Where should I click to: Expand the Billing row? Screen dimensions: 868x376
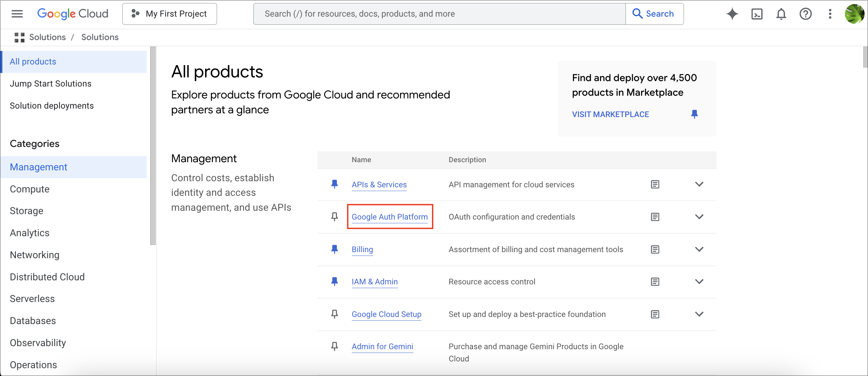coord(699,249)
